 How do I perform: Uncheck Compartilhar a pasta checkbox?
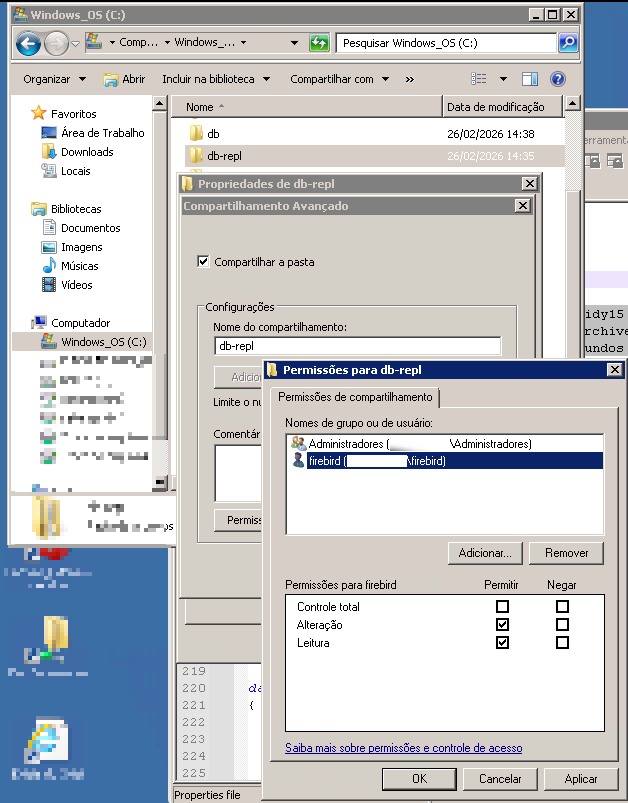pyautogui.click(x=203, y=262)
